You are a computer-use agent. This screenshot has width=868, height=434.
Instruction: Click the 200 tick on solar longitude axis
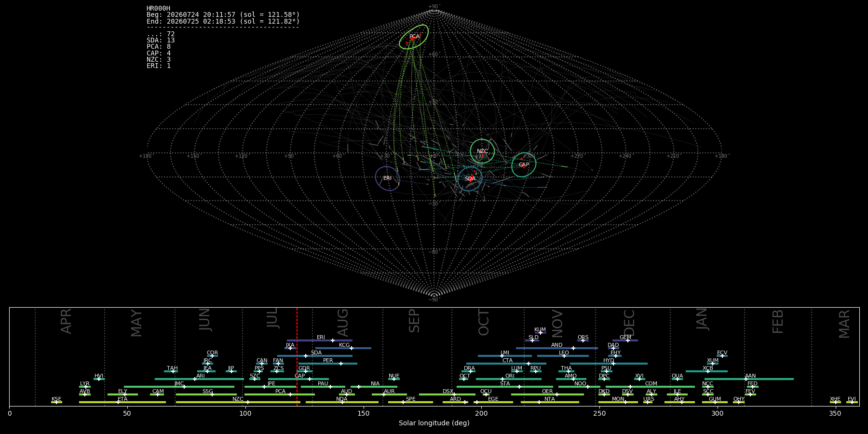(x=481, y=413)
